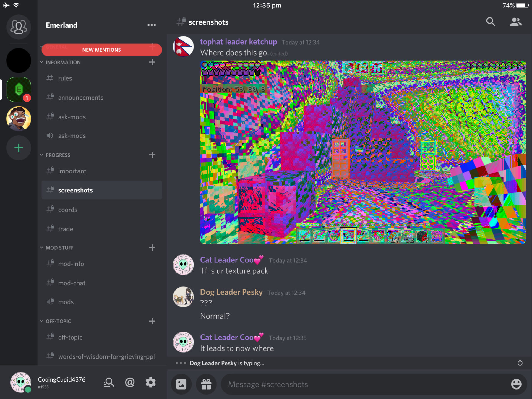The height and width of the screenshot is (399, 532).
Task: Open the emoji picker smiley
Action: point(516,384)
